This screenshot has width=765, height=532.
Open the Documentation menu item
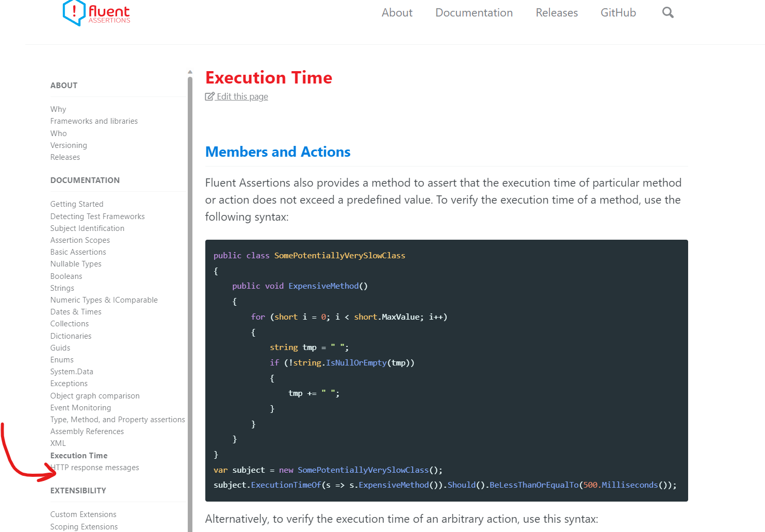tap(474, 12)
